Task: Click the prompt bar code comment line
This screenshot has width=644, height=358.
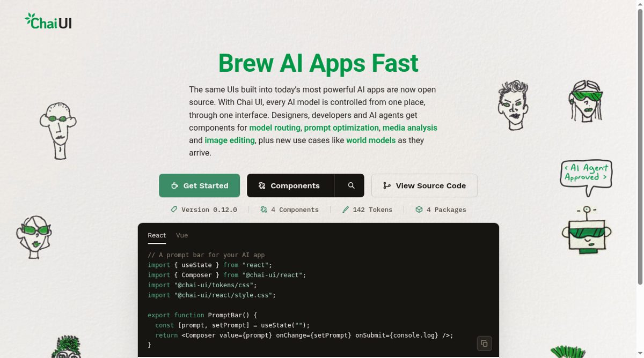Action: pos(206,255)
